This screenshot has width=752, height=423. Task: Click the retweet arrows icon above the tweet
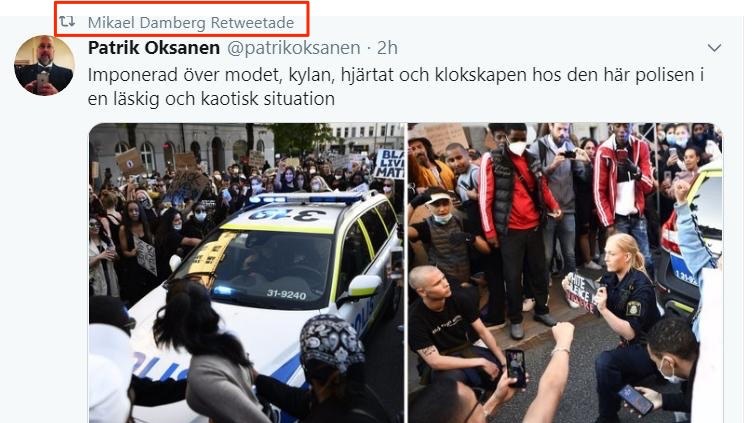67,21
